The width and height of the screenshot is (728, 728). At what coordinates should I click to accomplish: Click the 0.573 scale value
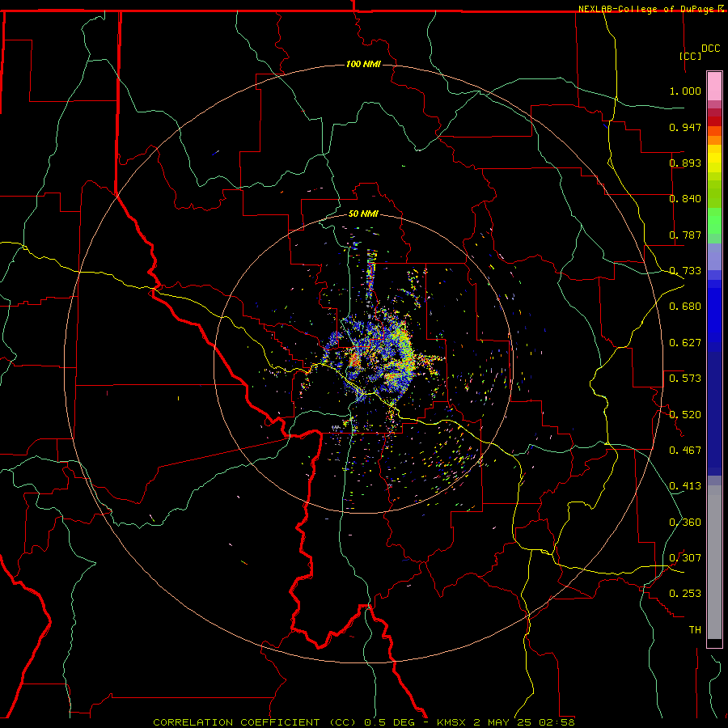[x=685, y=379]
